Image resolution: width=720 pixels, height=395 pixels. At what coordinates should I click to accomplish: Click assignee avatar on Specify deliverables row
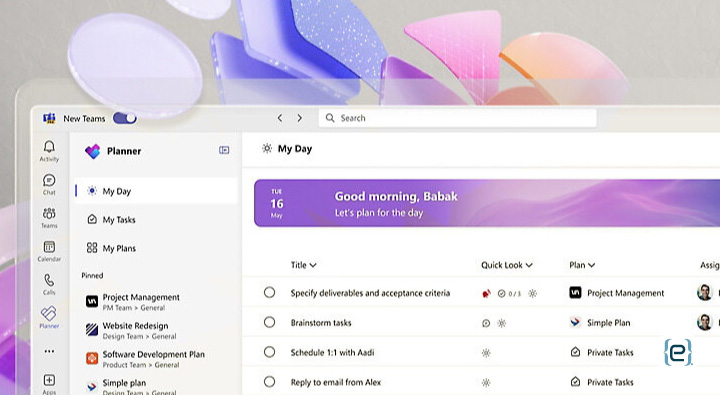(704, 292)
